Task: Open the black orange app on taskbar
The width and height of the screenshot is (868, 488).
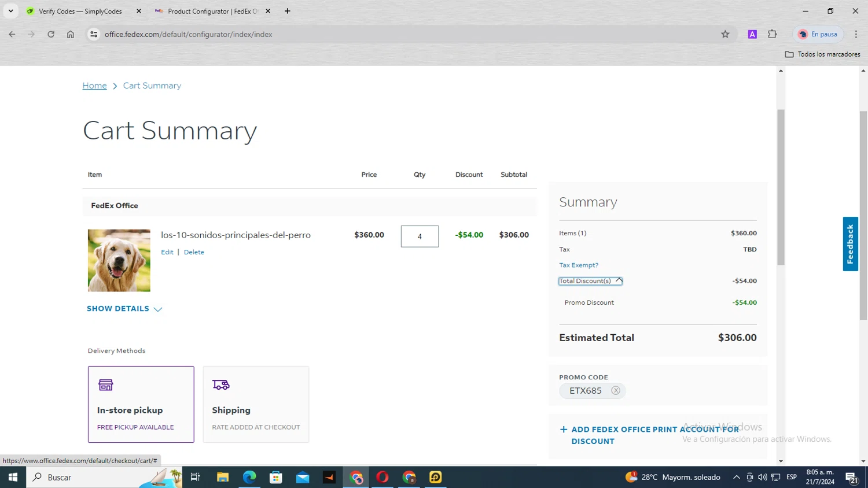Action: [x=329, y=477]
